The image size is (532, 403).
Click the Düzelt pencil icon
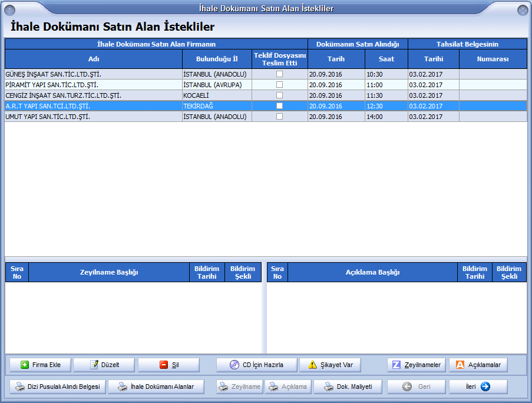94,365
